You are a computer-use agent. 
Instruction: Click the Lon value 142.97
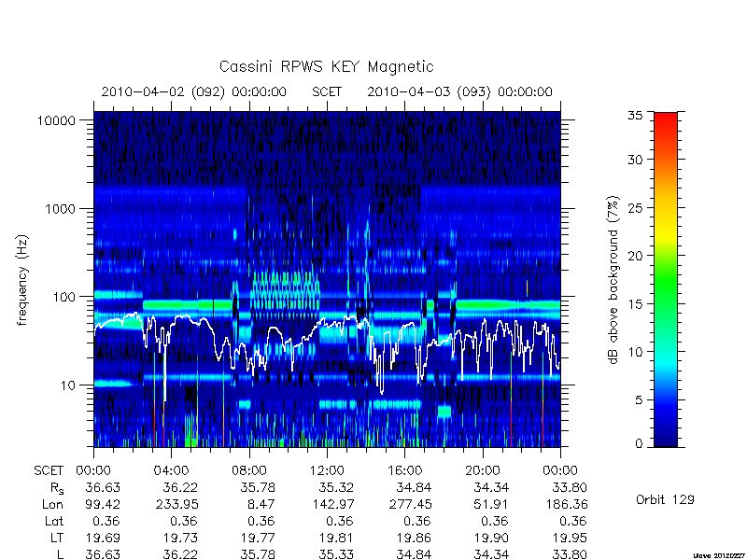point(332,504)
